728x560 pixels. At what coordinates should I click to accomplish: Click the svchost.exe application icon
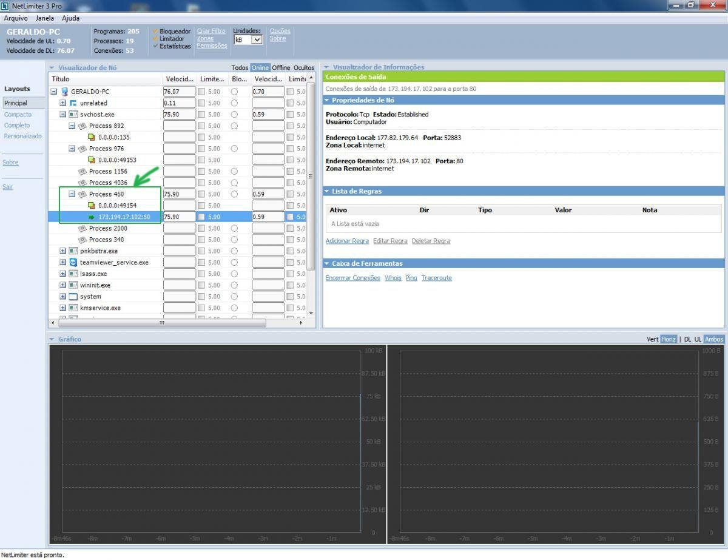73,114
